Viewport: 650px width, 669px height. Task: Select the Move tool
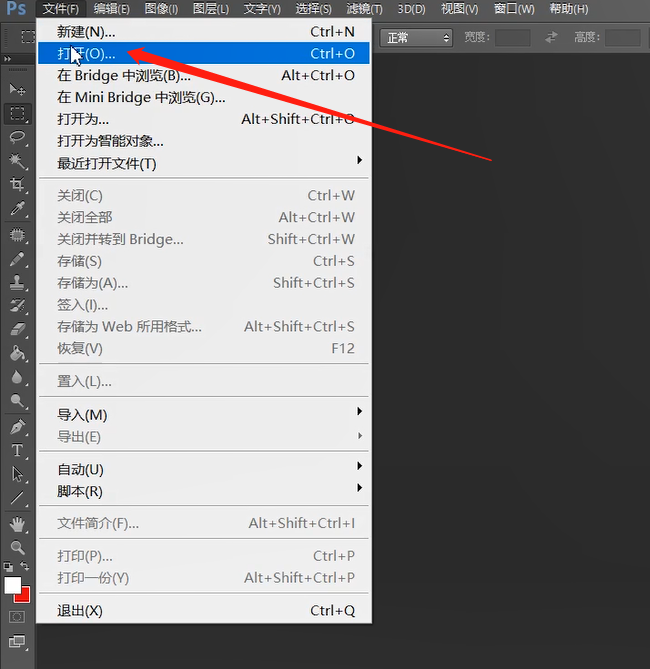pos(17,89)
